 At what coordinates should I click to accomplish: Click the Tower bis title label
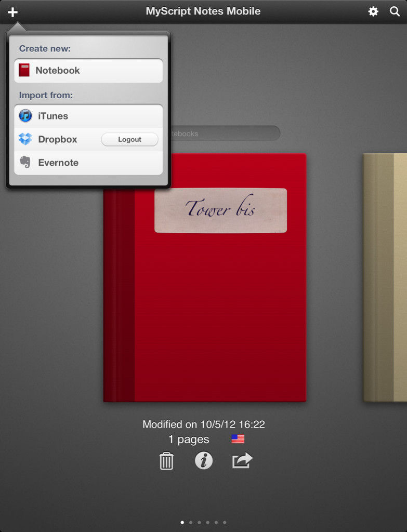[220, 210]
